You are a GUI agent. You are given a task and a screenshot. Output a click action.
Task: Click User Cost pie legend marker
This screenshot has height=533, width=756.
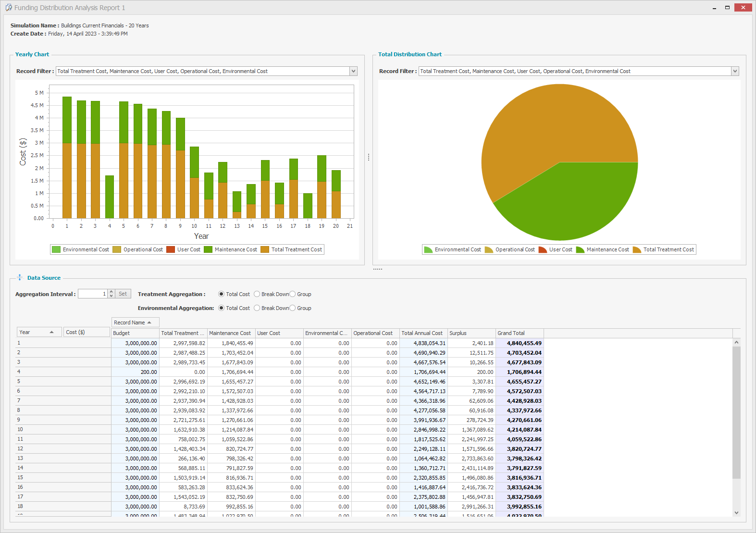tap(543, 249)
